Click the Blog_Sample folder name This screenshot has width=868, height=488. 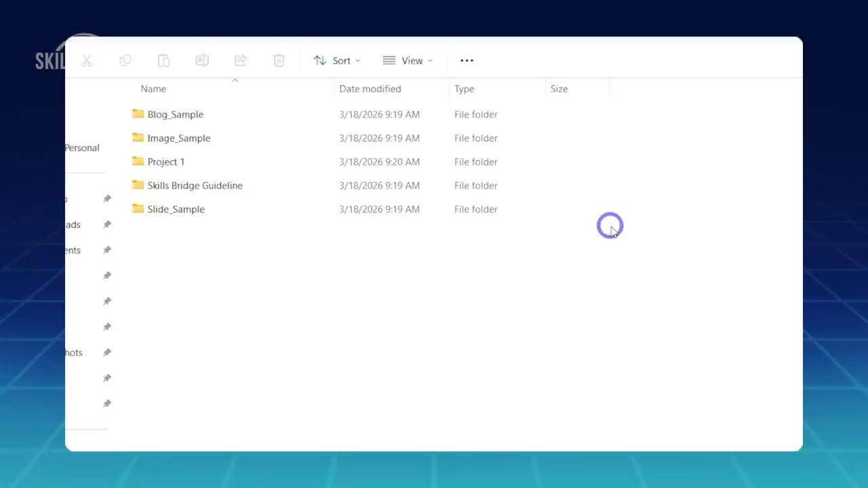click(176, 115)
